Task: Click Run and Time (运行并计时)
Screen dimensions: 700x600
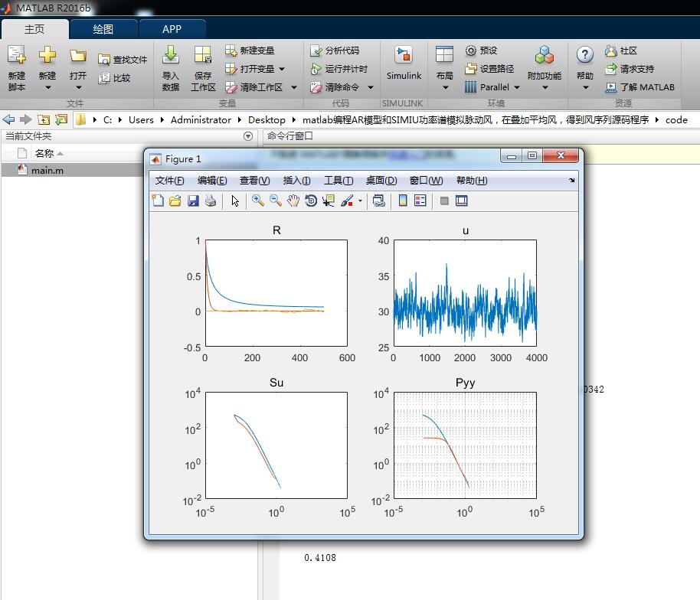Action: pyautogui.click(x=339, y=69)
